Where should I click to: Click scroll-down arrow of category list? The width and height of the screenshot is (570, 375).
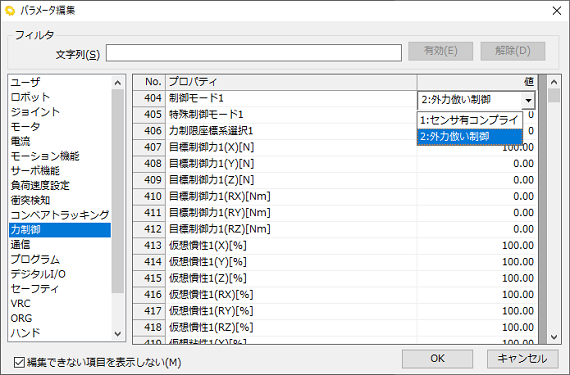point(117,334)
